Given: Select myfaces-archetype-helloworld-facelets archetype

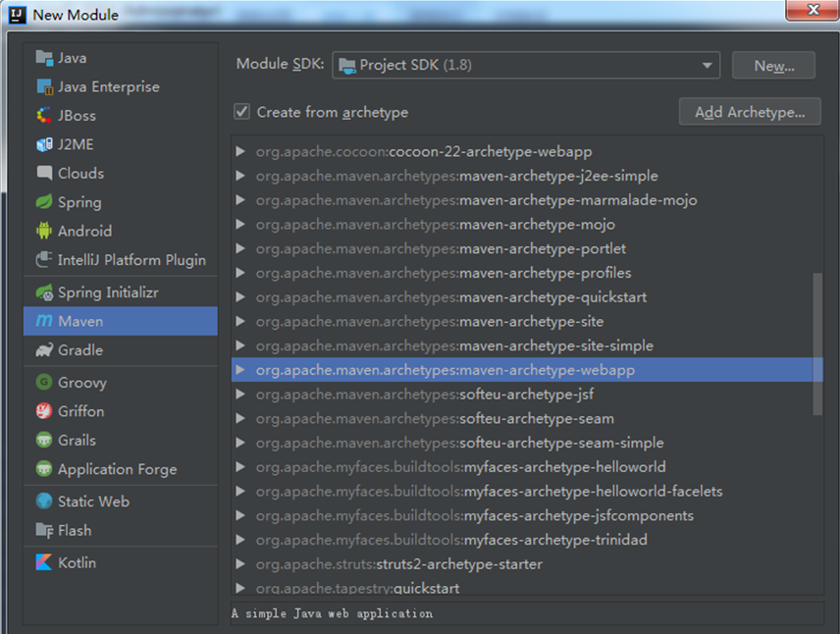Looking at the screenshot, I should [527, 491].
